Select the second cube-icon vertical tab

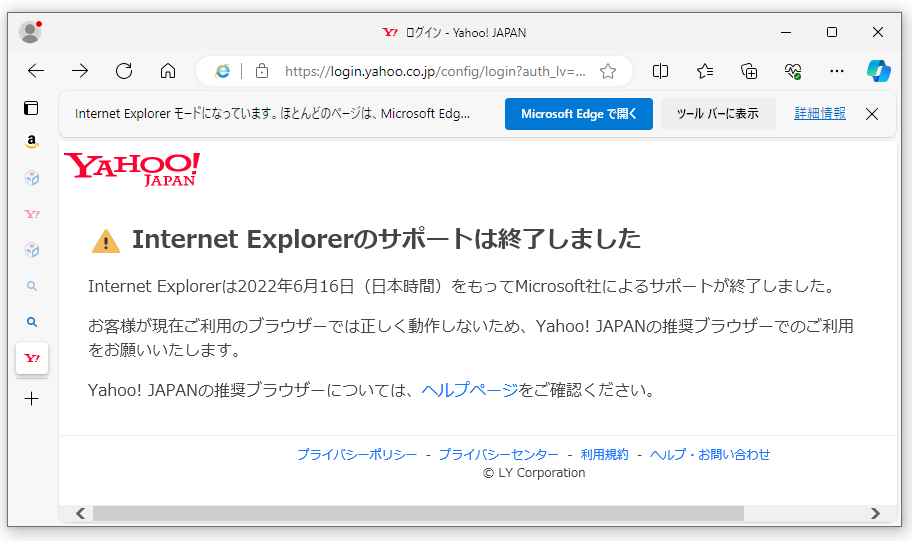32,250
